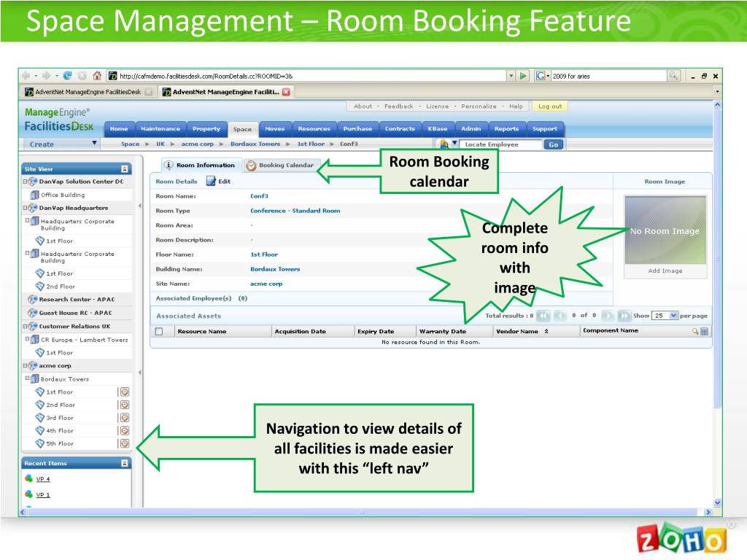Screen dimensions: 747x560
Task: Collapse the acme corp tree node
Action: pyautogui.click(x=26, y=366)
